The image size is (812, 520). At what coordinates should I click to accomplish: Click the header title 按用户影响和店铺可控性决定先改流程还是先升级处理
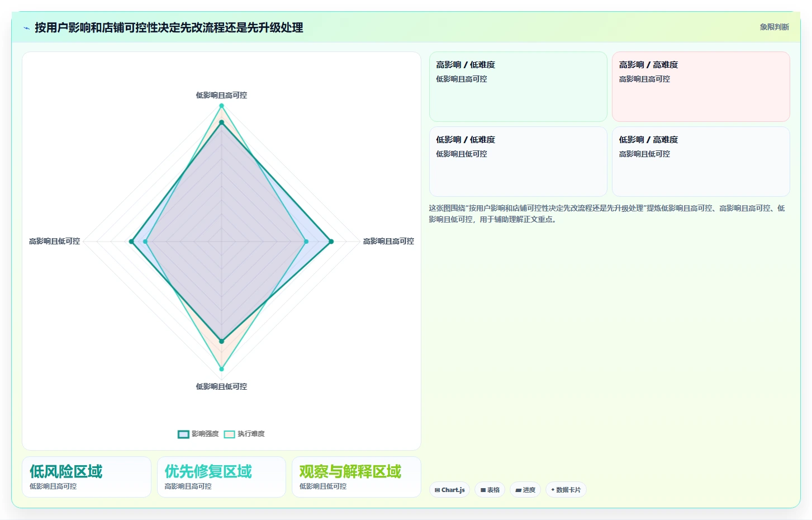point(169,28)
